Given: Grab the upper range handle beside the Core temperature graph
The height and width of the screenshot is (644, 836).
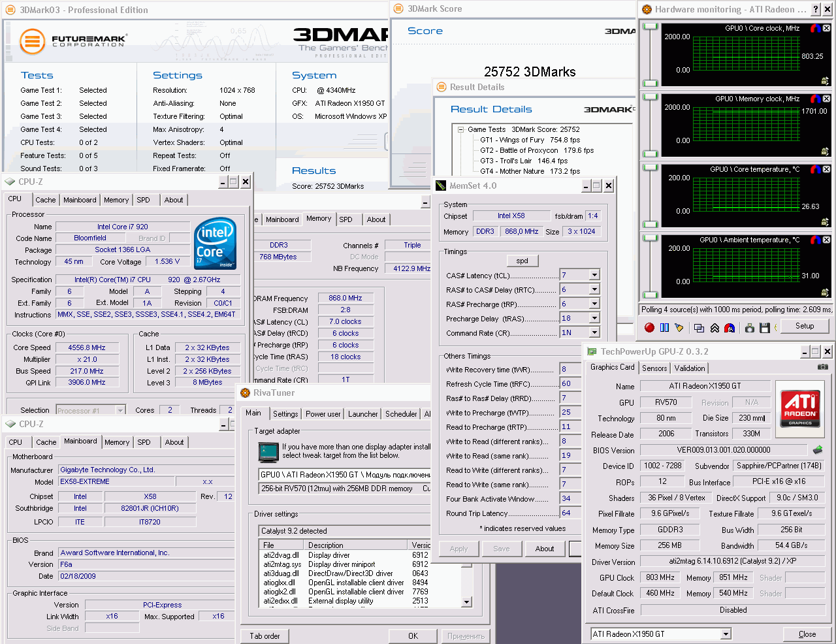Looking at the screenshot, I should [651, 168].
